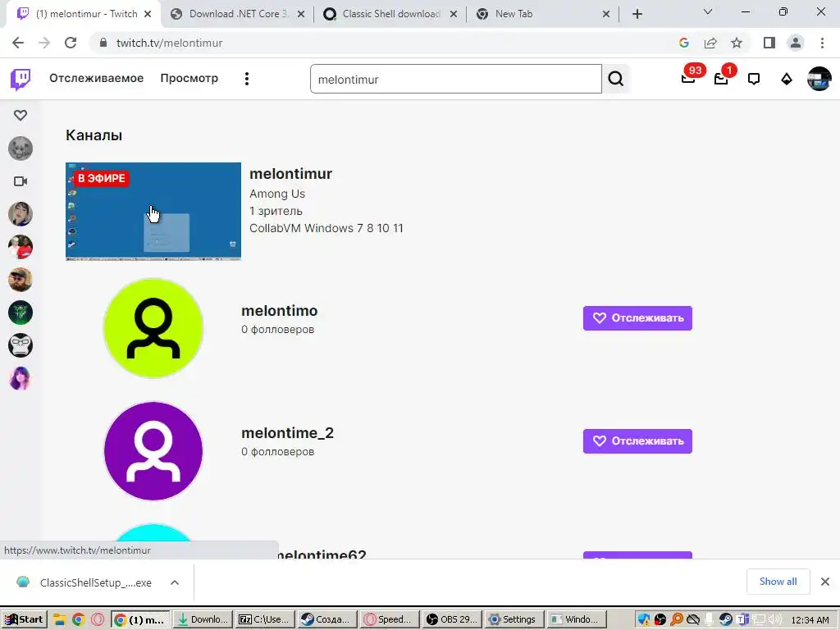Open the green-logo channel avatar in sidebar
Image resolution: width=840 pixels, height=630 pixels.
coord(21,313)
